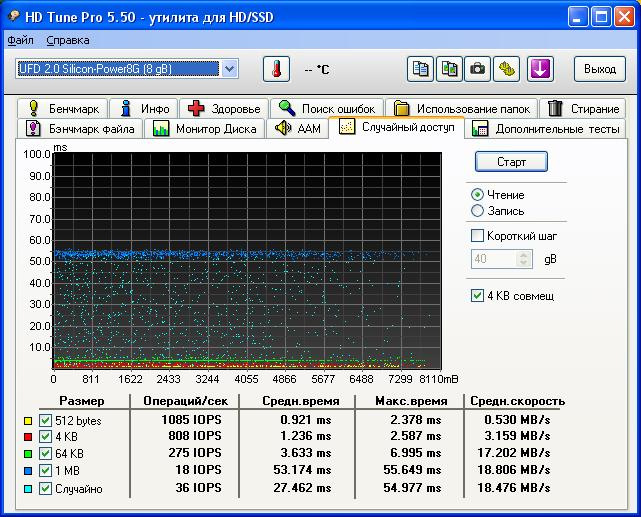Click the 17.202 MB/s speed value
Viewport: 641px width, 517px height.
click(x=513, y=453)
